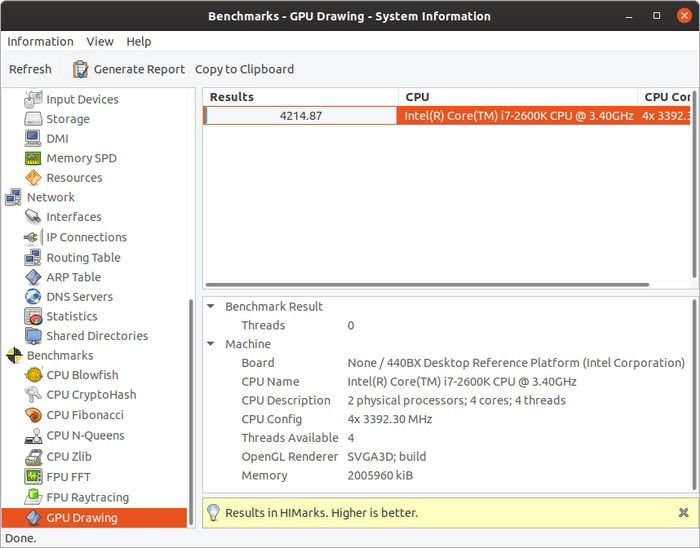Screen dimensions: 700x548
Task: Select the CPU Fibonacci shell icon
Action: 33,415
